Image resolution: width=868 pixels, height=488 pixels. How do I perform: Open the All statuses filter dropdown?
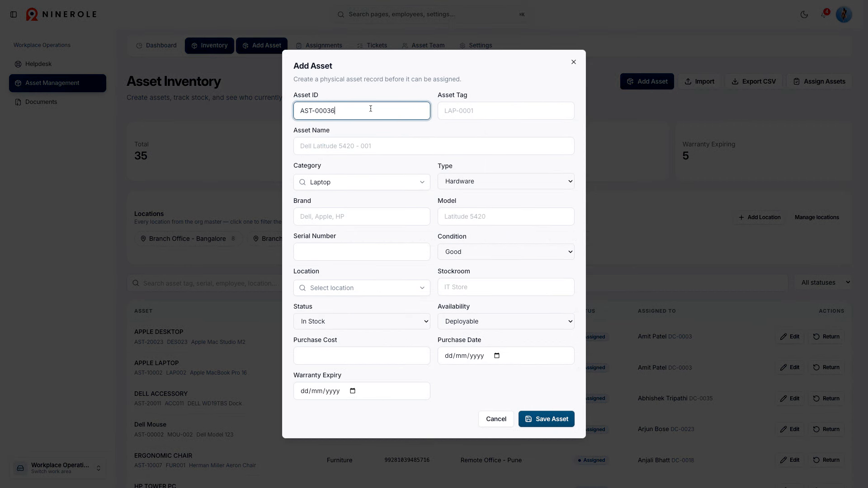[823, 282]
